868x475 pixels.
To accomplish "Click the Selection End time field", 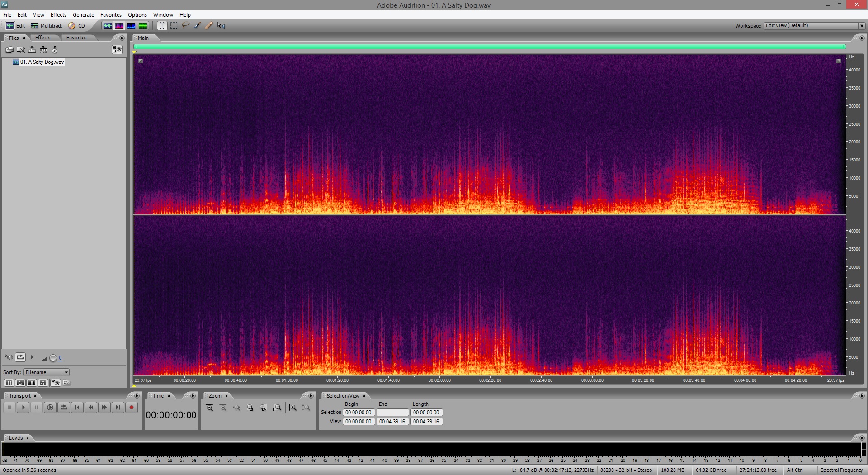I will click(392, 413).
